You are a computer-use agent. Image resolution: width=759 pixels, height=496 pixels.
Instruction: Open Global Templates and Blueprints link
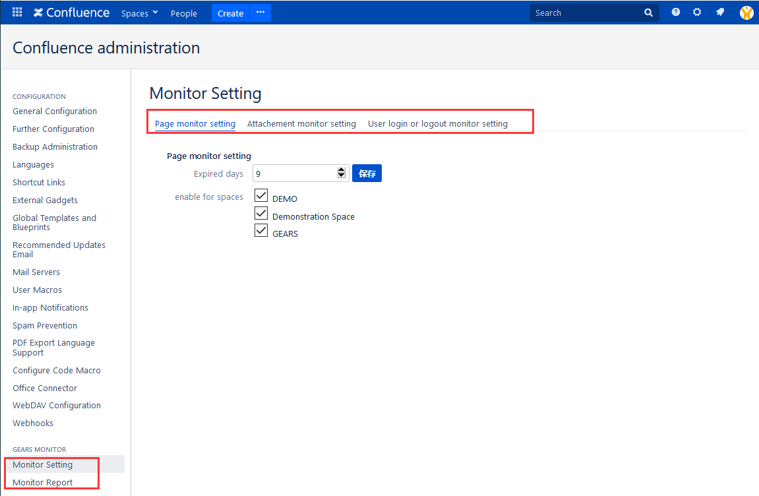coord(54,223)
